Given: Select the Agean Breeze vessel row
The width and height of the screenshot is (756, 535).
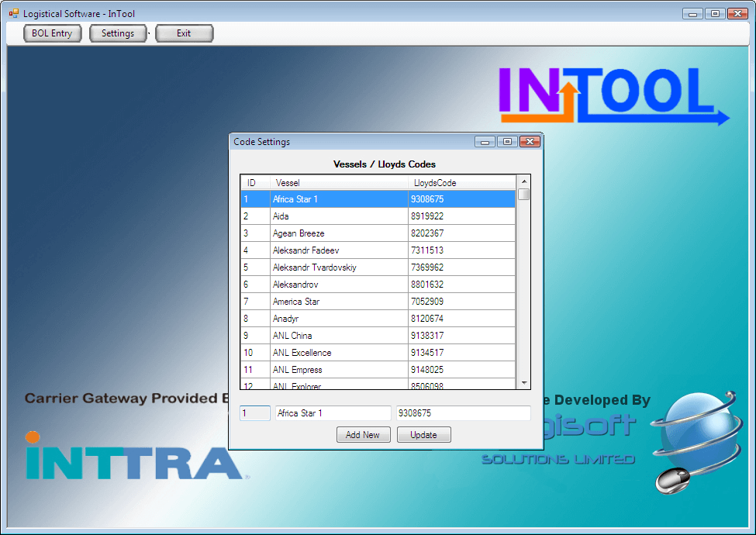Looking at the screenshot, I should click(378, 233).
